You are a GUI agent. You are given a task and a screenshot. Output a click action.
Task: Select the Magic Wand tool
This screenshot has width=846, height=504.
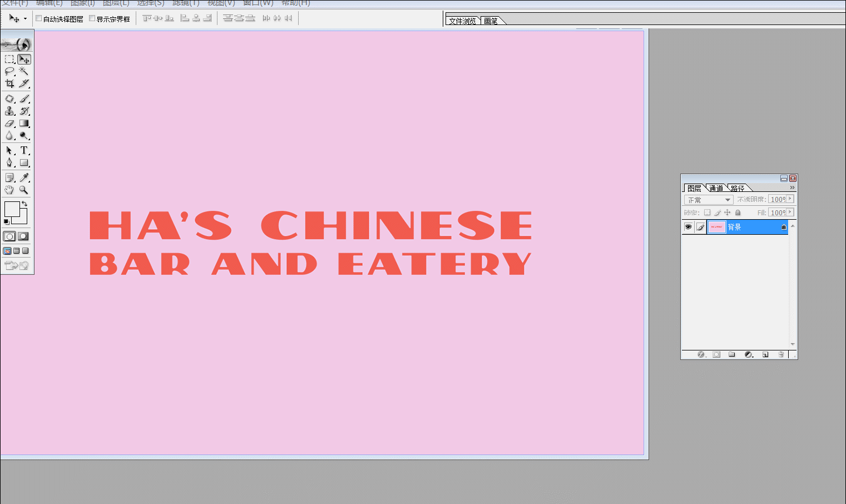tap(24, 71)
